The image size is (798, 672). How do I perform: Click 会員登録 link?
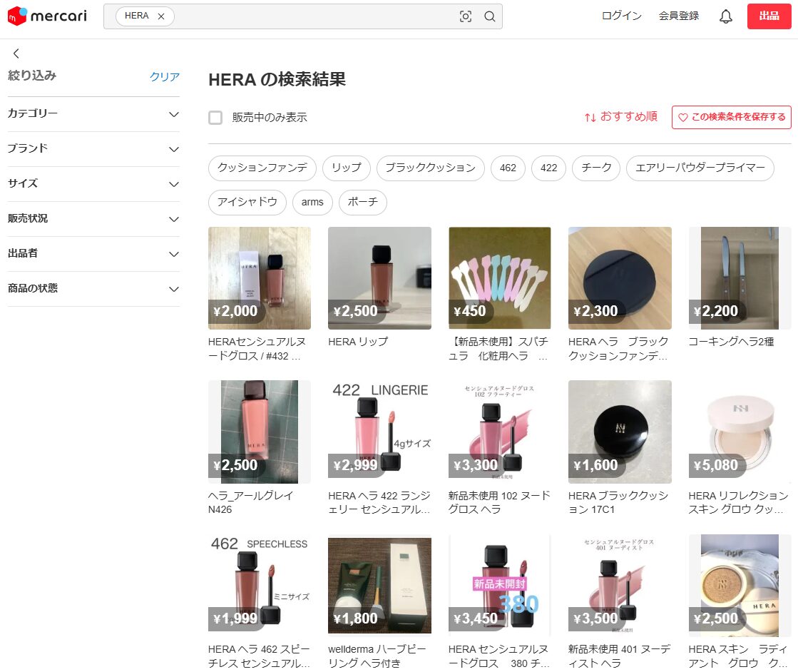point(679,16)
